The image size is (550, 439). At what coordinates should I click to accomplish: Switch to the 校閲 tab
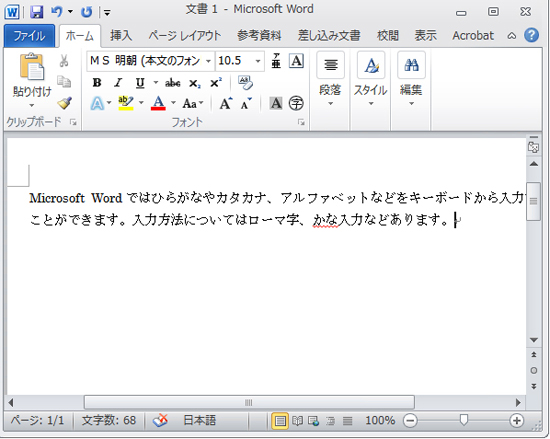[388, 36]
